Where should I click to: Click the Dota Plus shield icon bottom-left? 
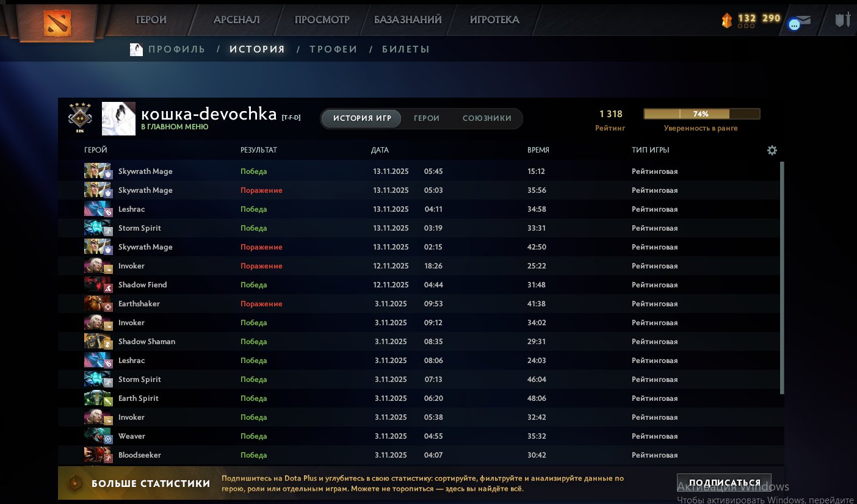click(74, 482)
